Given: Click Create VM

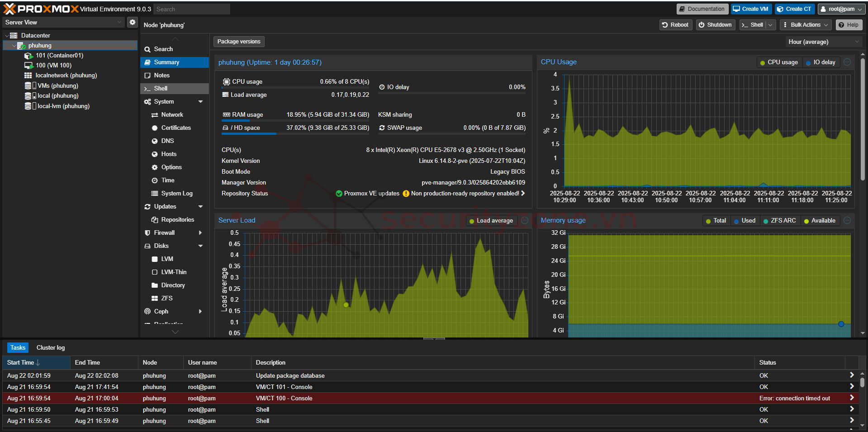Looking at the screenshot, I should [x=751, y=9].
